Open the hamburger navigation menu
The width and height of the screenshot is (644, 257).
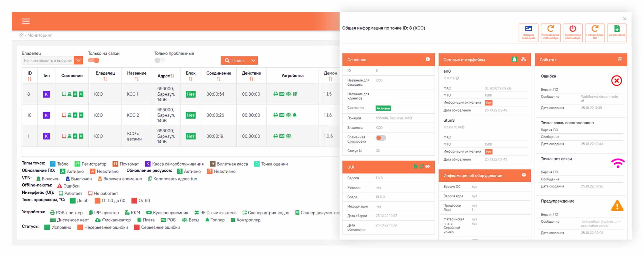(26, 21)
